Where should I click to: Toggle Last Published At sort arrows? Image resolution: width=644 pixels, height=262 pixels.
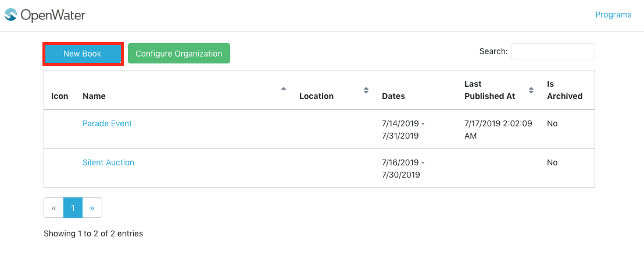(531, 90)
